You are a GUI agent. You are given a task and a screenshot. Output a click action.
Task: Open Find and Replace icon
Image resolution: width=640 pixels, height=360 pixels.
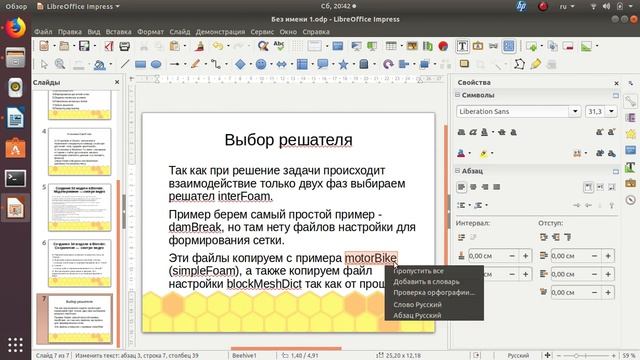click(263, 46)
